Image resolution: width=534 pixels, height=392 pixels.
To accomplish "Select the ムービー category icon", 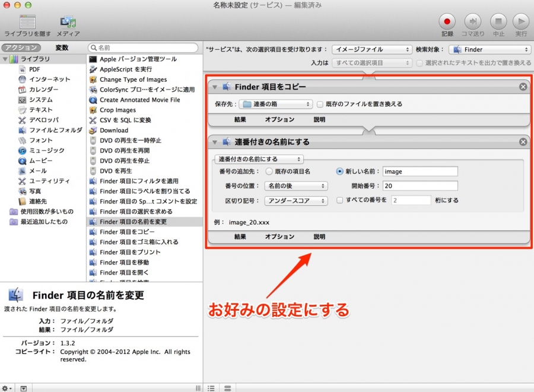I will click(22, 161).
